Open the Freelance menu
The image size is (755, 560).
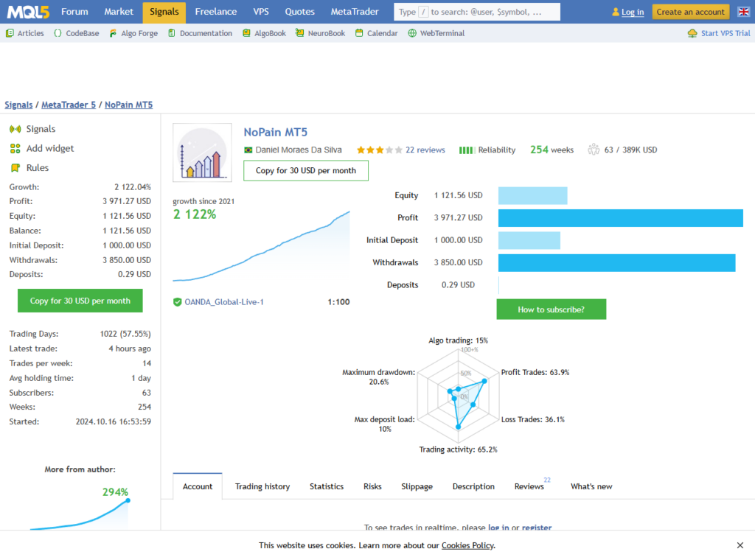click(x=216, y=12)
